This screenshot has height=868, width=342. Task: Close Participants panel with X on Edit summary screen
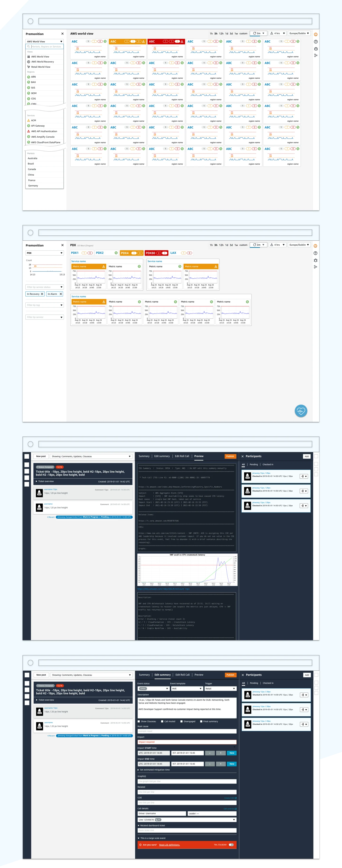click(242, 675)
